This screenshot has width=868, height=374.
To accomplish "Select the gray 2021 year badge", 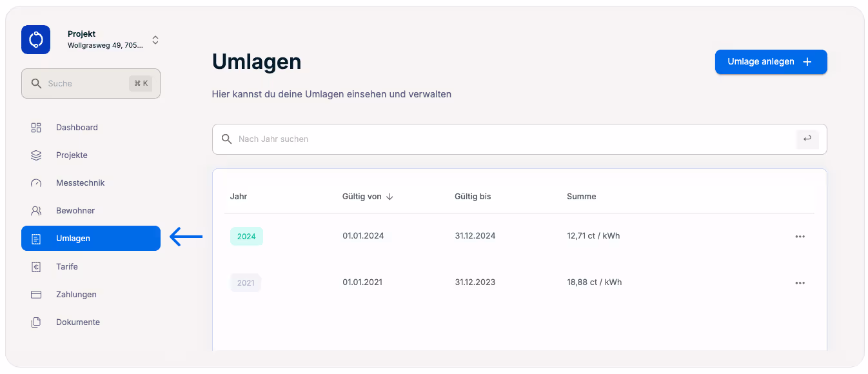I will coord(246,283).
